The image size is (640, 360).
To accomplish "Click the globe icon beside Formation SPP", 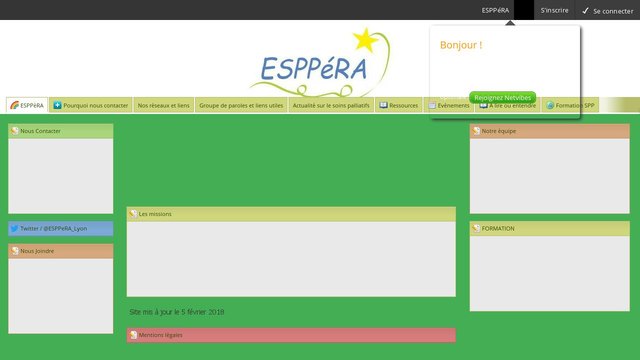I will click(x=550, y=105).
